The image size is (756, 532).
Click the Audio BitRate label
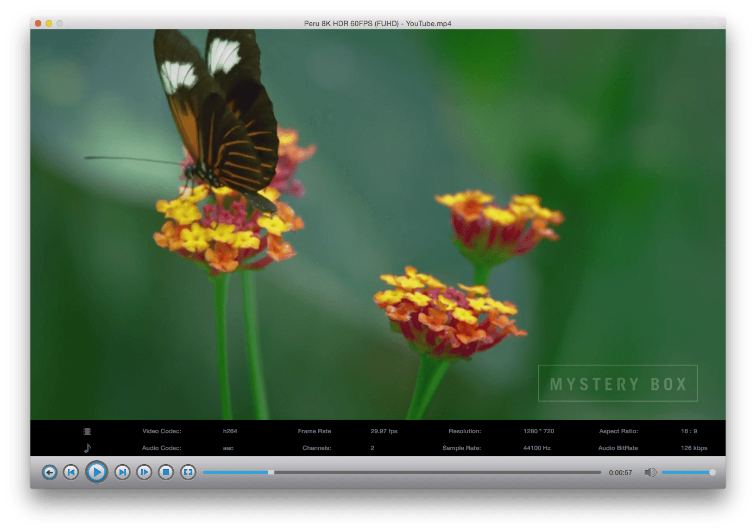point(618,448)
